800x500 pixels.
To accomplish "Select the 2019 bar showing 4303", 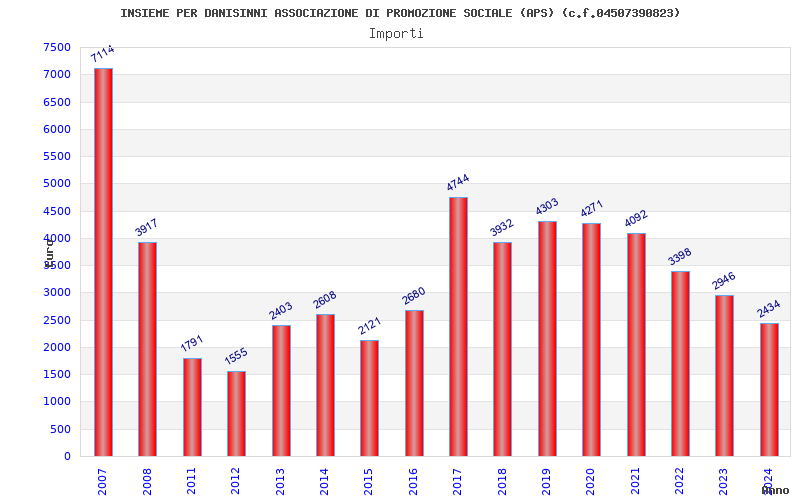I will click(547, 339).
